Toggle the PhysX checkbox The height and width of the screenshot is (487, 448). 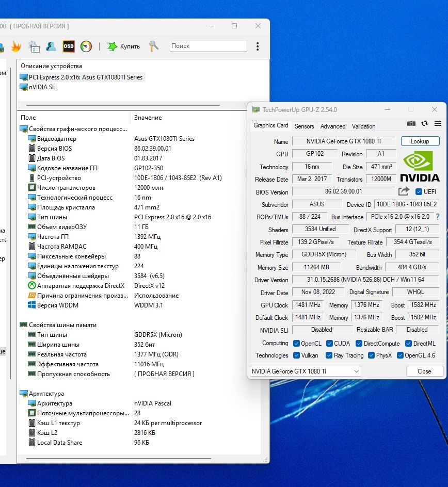coord(371,355)
